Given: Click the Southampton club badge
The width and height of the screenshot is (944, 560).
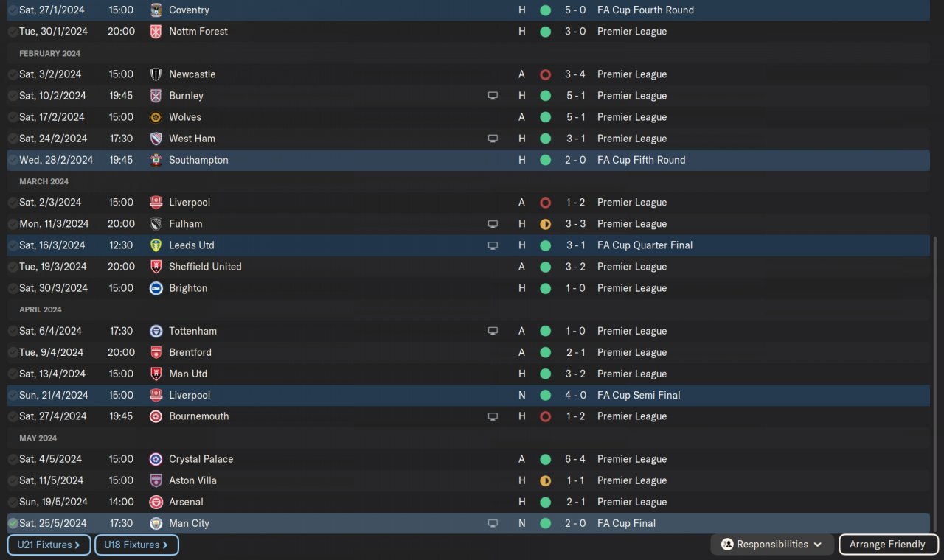Looking at the screenshot, I should click(156, 160).
